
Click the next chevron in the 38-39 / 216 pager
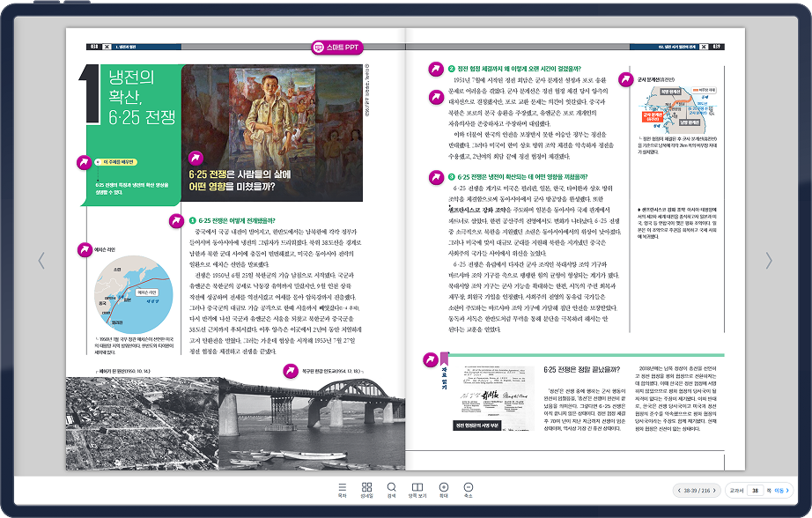tap(714, 491)
